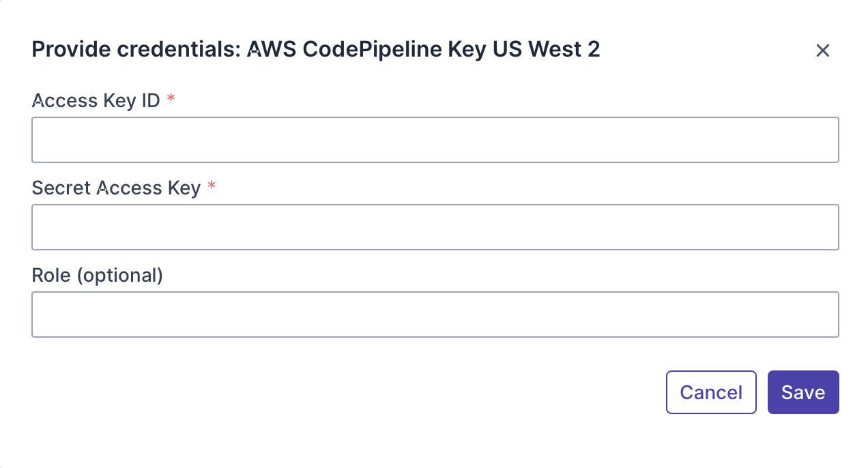The width and height of the screenshot is (868, 468).
Task: Click the red asterisk beside Access Key ID
Action: pyautogui.click(x=171, y=100)
